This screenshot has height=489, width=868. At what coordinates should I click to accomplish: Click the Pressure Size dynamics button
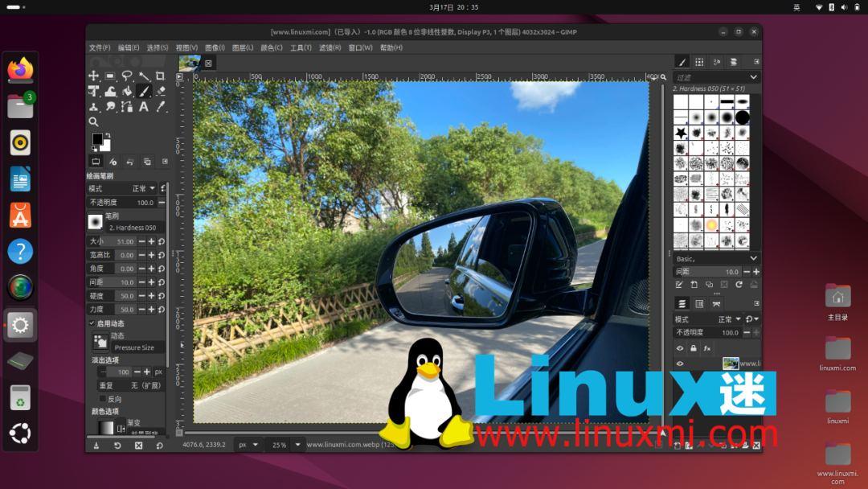(x=138, y=347)
